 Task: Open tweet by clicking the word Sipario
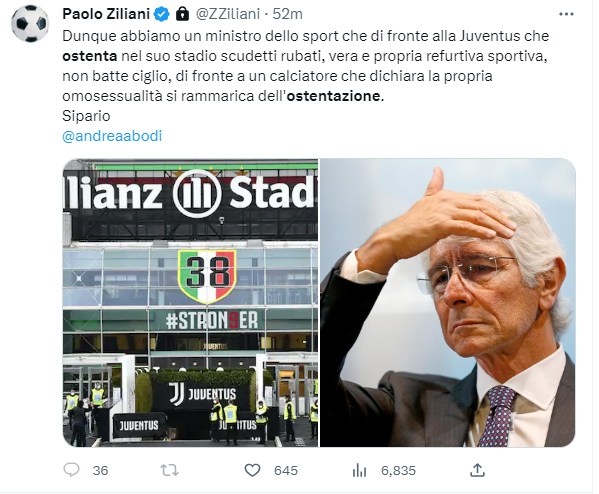(86, 116)
